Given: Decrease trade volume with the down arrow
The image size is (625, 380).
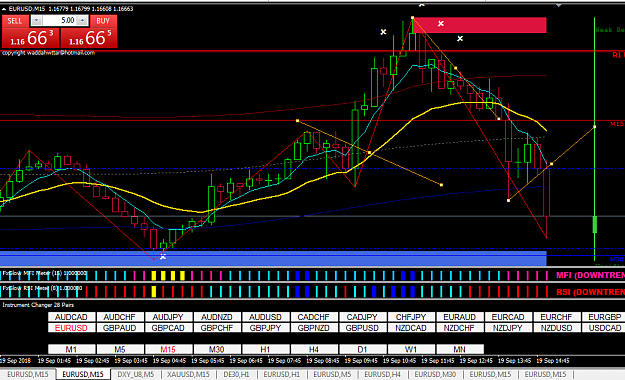Looking at the screenshot, I should 36,20.
